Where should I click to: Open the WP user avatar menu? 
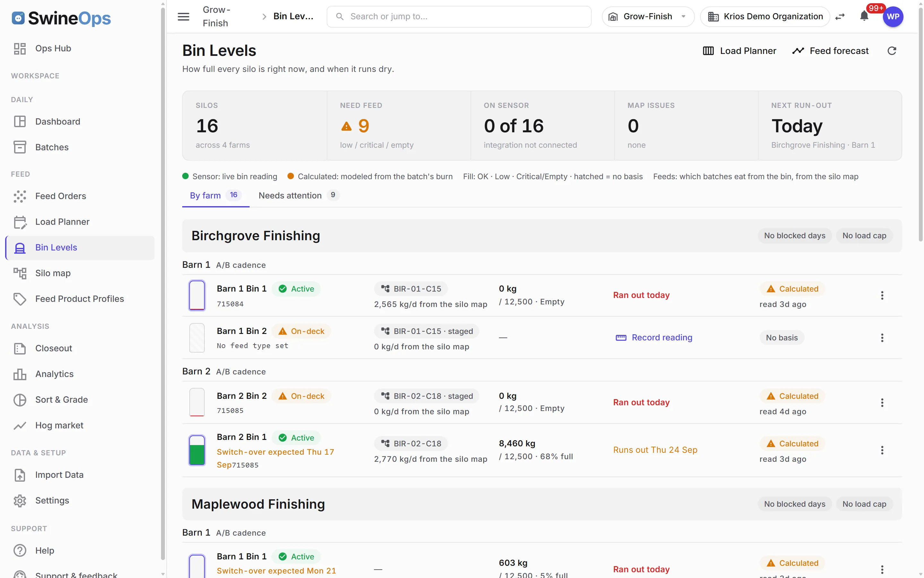click(893, 16)
